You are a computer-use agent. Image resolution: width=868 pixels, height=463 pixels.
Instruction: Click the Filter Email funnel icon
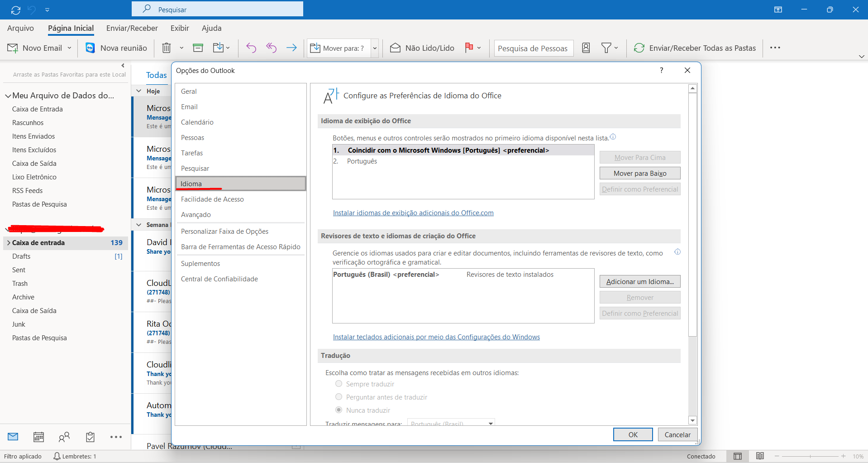coord(606,48)
